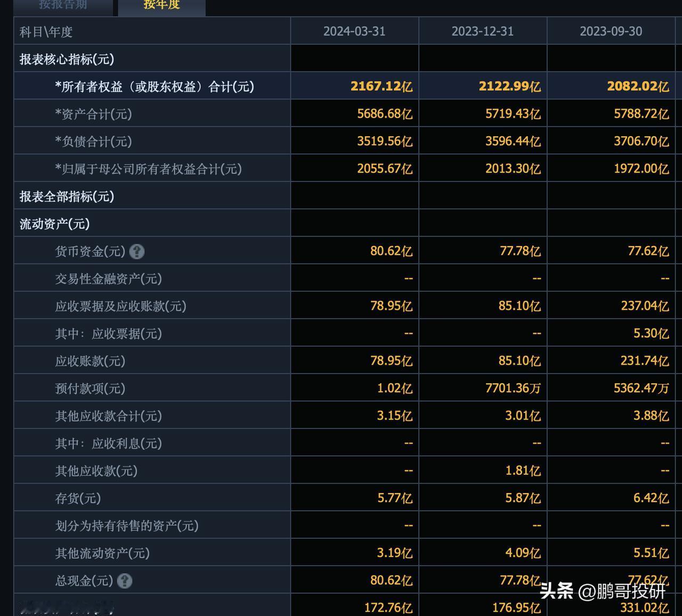
Task: Click the value 2122.99亿
Action: [510, 86]
